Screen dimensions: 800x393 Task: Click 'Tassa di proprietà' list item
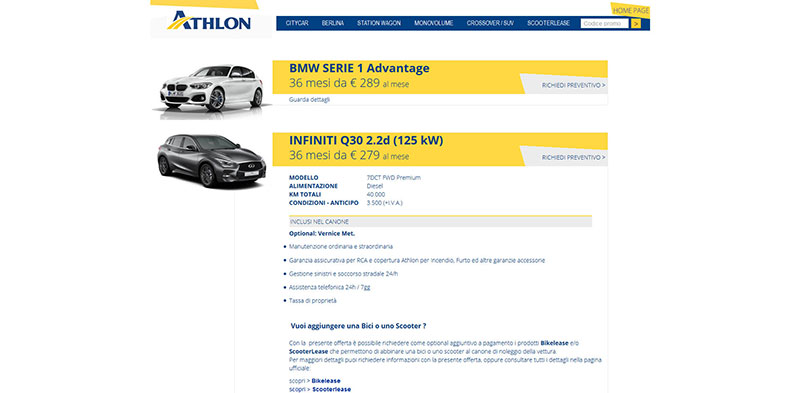coord(313,301)
